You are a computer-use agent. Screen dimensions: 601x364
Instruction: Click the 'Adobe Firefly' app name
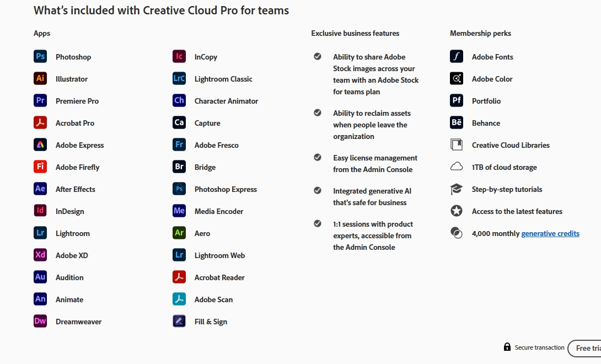click(x=77, y=167)
